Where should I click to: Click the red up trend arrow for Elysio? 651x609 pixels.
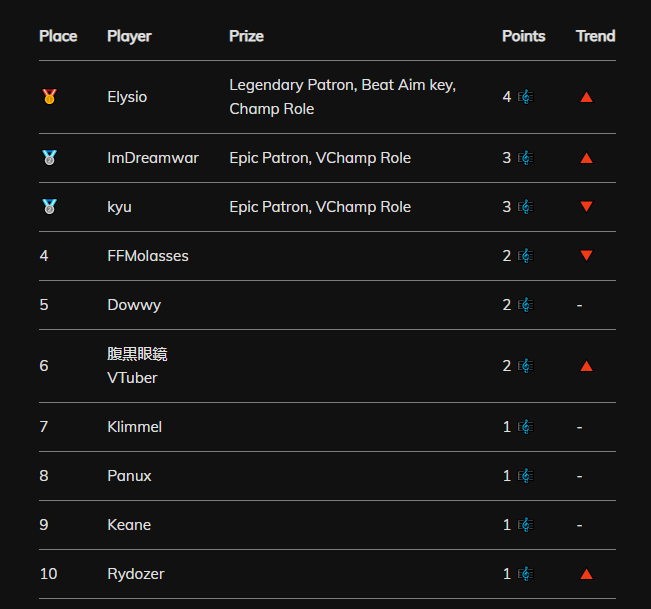(586, 97)
